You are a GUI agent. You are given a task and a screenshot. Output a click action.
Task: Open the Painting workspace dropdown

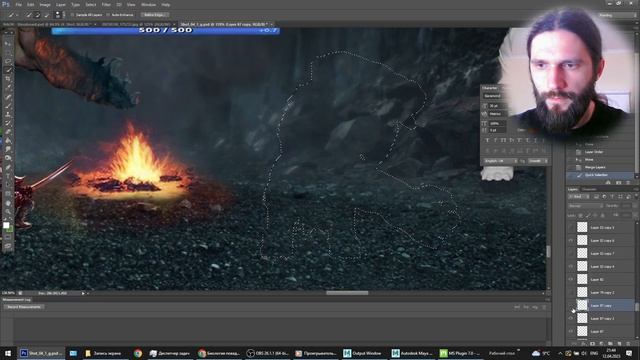(x=617, y=15)
